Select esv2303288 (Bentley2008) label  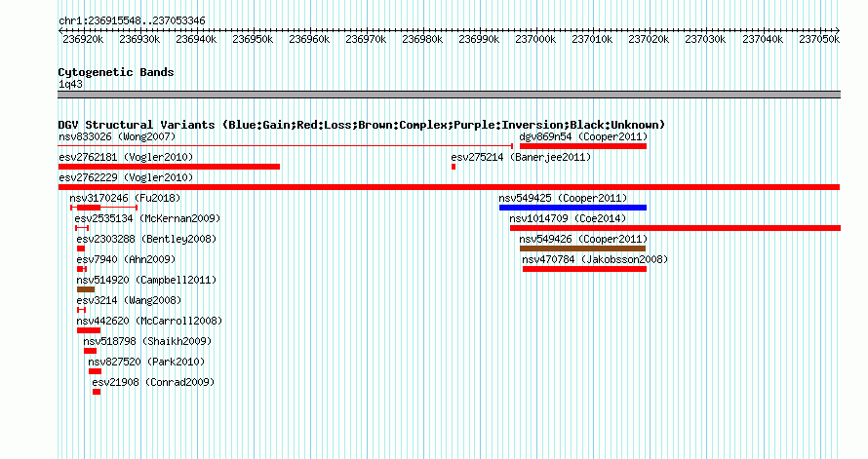click(x=146, y=239)
